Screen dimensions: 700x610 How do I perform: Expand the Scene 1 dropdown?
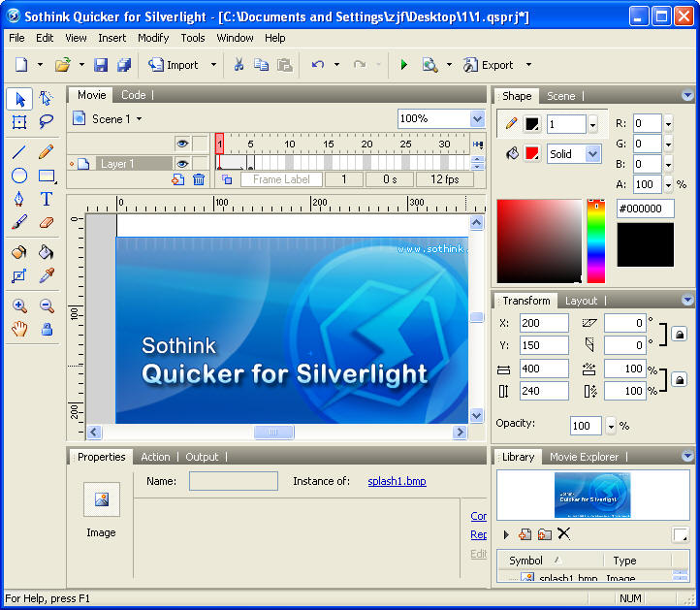click(140, 119)
